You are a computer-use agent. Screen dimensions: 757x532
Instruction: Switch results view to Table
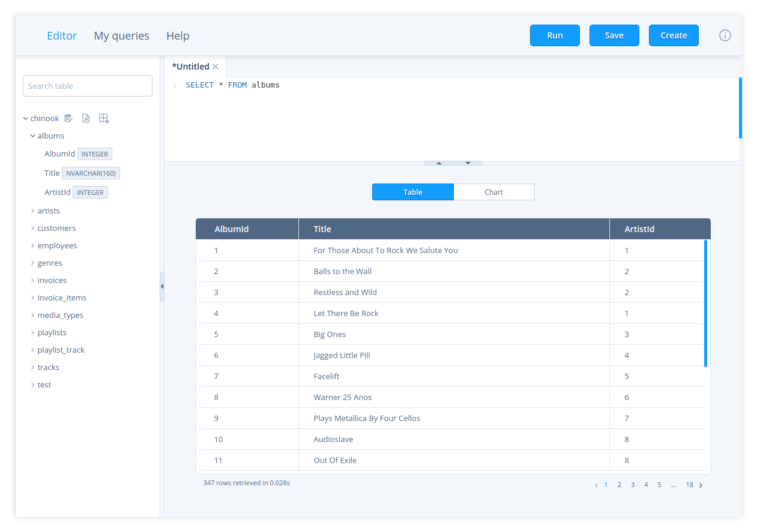point(412,192)
